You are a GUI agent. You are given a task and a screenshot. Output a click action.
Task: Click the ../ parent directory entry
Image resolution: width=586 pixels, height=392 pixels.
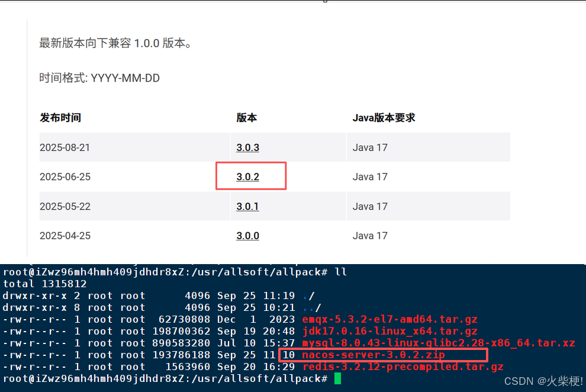[x=312, y=307]
